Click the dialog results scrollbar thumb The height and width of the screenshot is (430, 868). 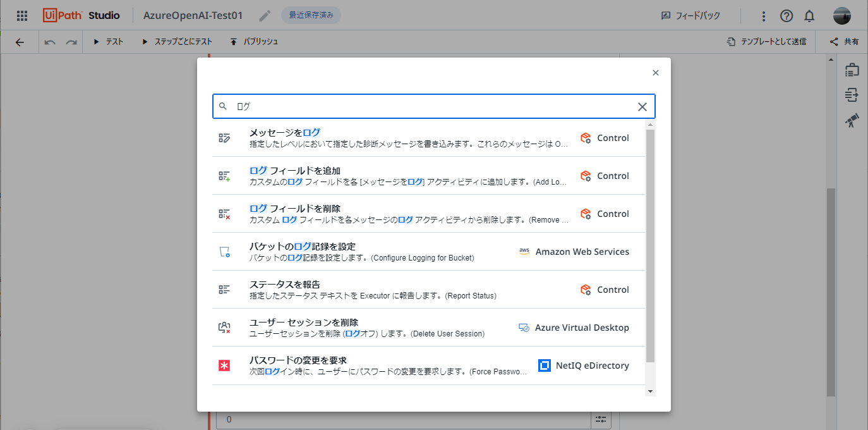[x=650, y=247]
